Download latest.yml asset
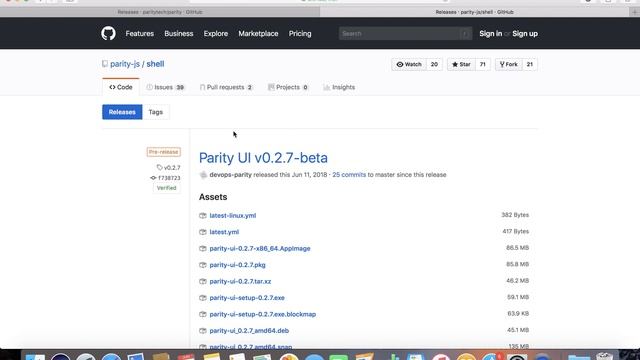Image resolution: width=640 pixels, height=360 pixels. (224, 232)
